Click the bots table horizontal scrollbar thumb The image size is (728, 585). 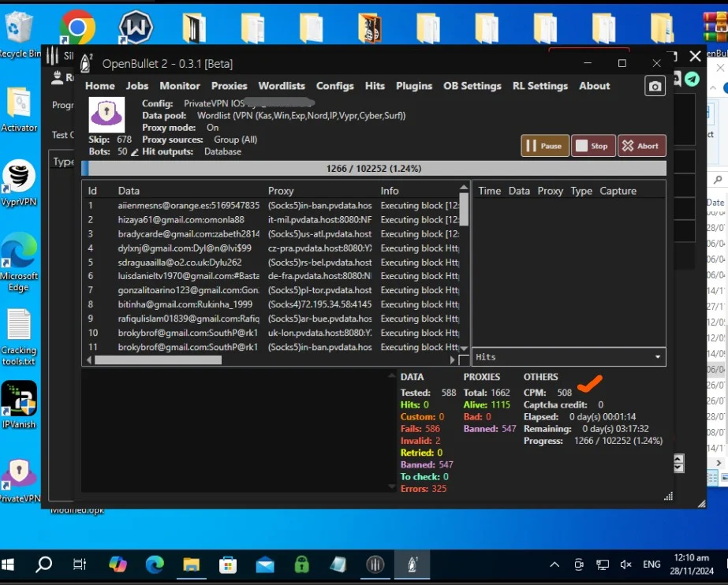click(x=158, y=360)
